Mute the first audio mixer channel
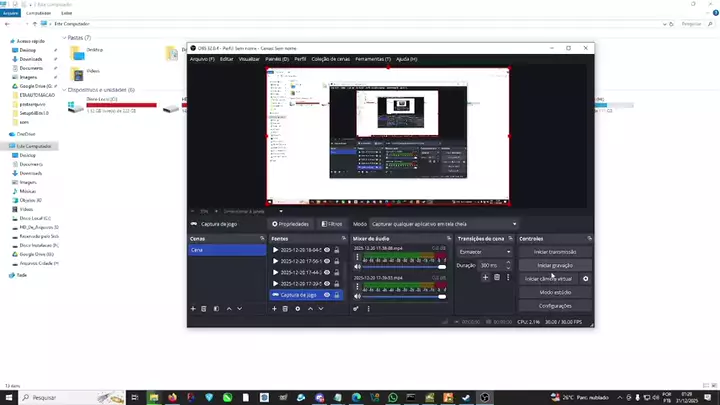The image size is (720, 405). point(358,267)
